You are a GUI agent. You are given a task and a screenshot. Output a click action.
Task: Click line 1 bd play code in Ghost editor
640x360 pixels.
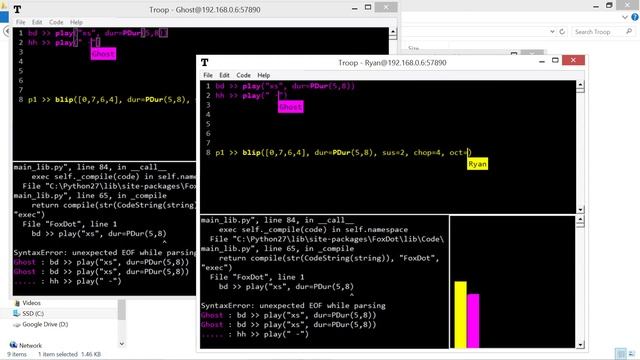[x=98, y=33]
